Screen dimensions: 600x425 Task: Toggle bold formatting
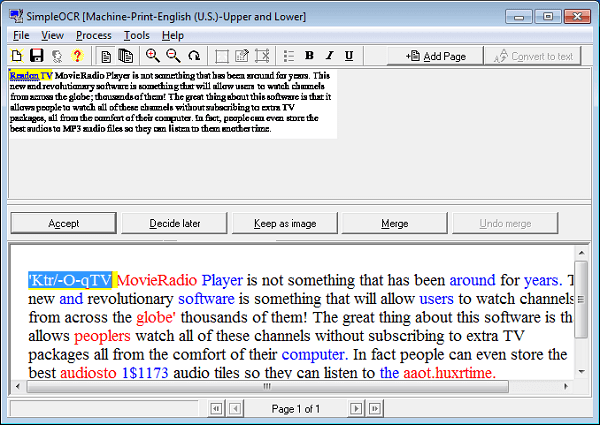tap(309, 56)
